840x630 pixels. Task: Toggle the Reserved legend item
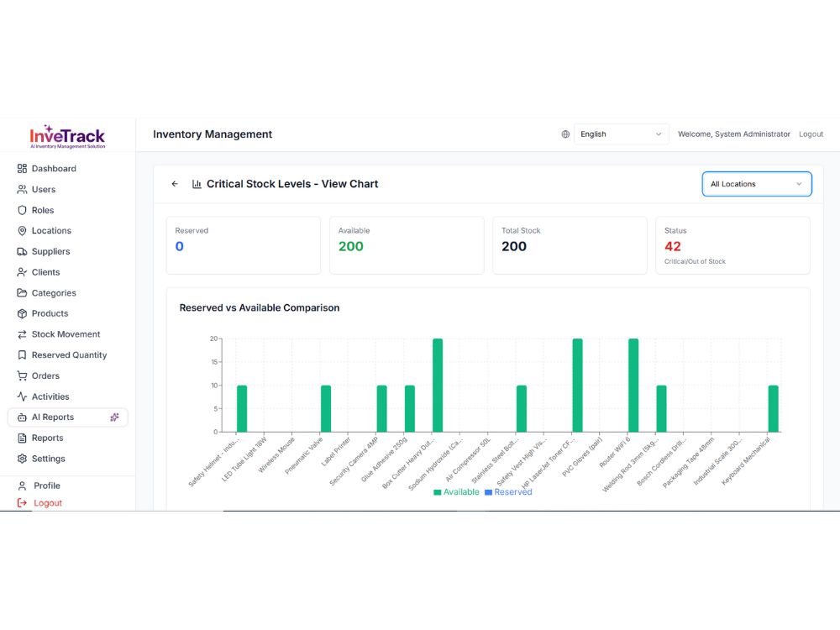tap(508, 492)
